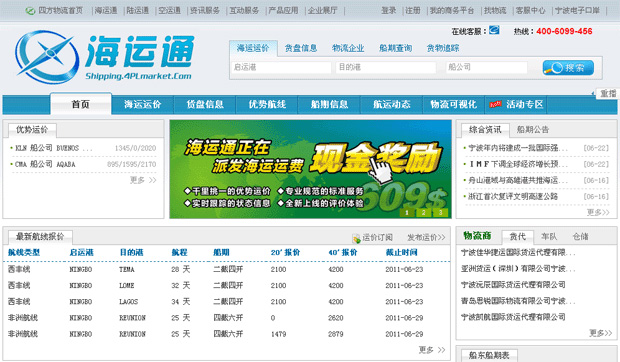Select the 海运运价 search tab
This screenshot has height=362, width=620.
[x=253, y=49]
